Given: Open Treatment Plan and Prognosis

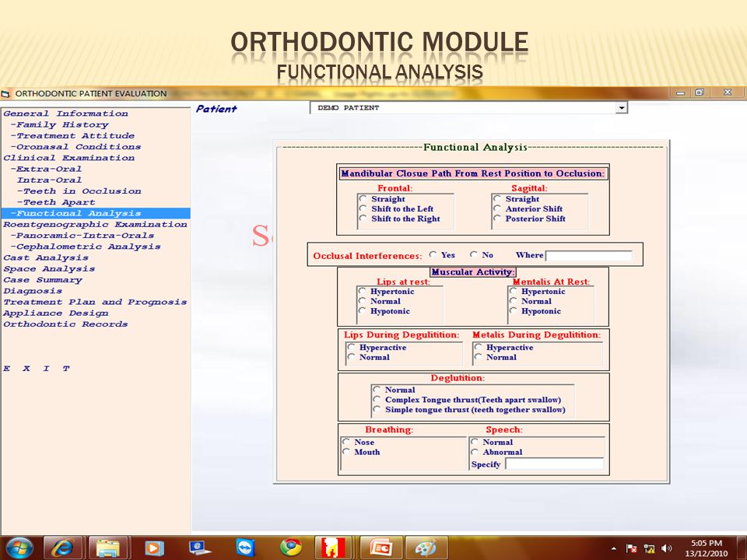Looking at the screenshot, I should coord(95,302).
